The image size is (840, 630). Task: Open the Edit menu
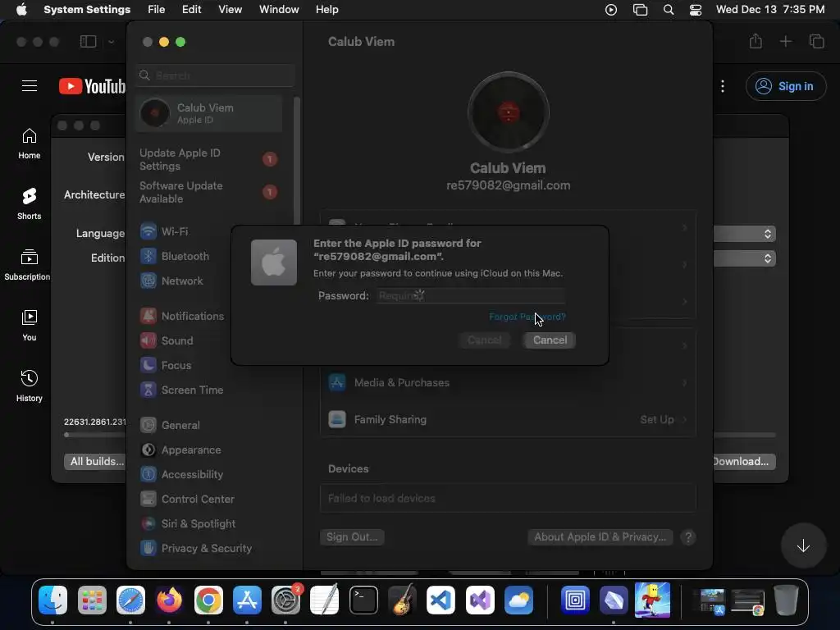pyautogui.click(x=191, y=10)
